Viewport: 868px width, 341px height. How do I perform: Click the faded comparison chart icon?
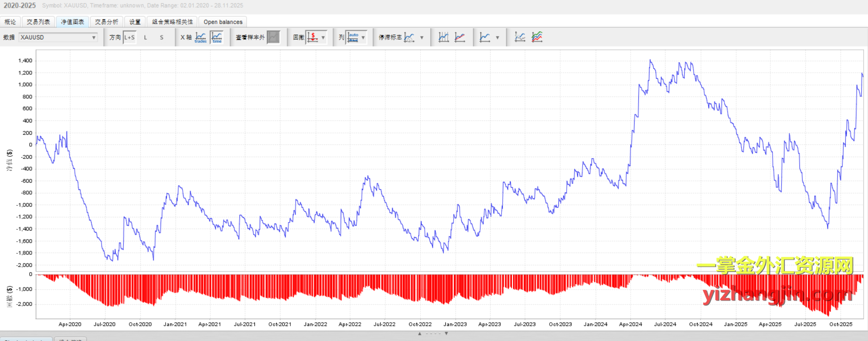(520, 37)
